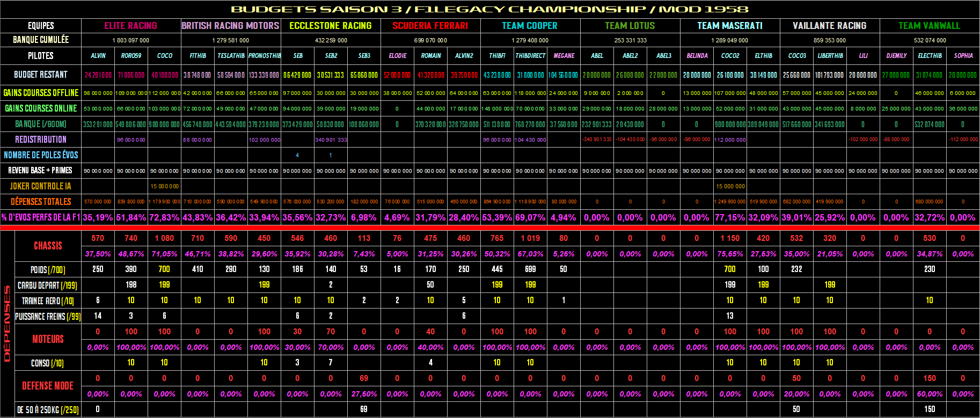
Task: Click the 60,00% defense mode cell for ELECTHIB
Action: (x=930, y=394)
